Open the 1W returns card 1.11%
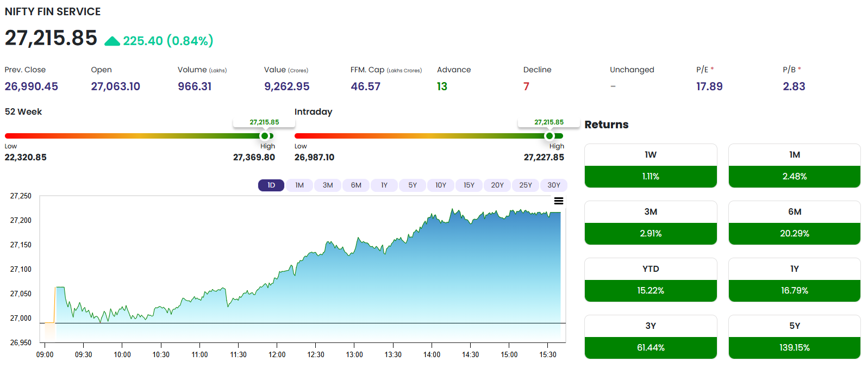 (651, 166)
